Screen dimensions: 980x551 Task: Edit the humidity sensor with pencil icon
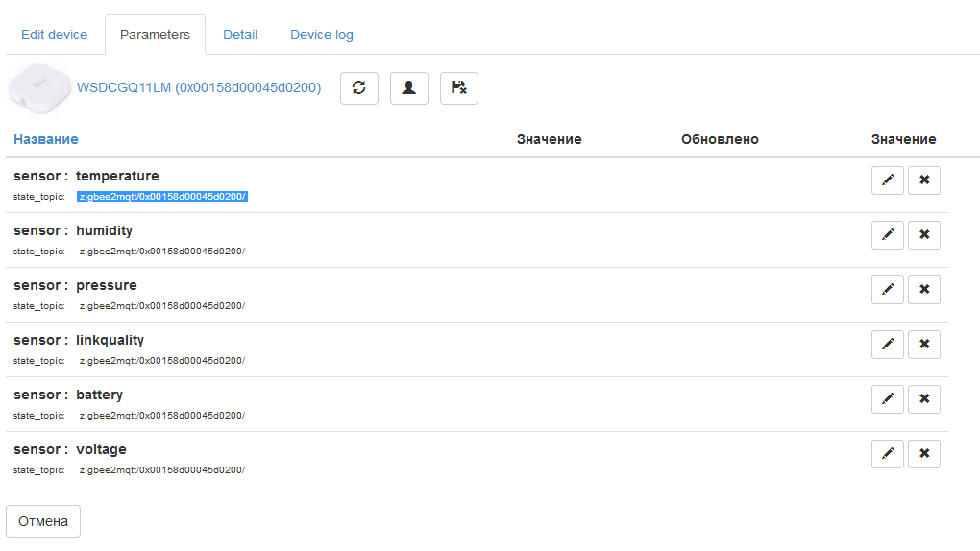[x=888, y=235]
